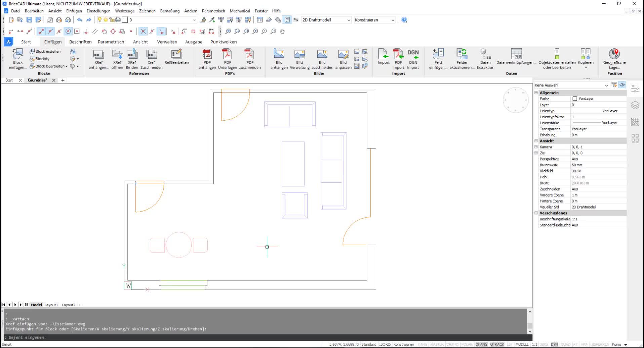The height and width of the screenshot is (348, 644).
Task: Click Blockify button
Action: tap(39, 59)
